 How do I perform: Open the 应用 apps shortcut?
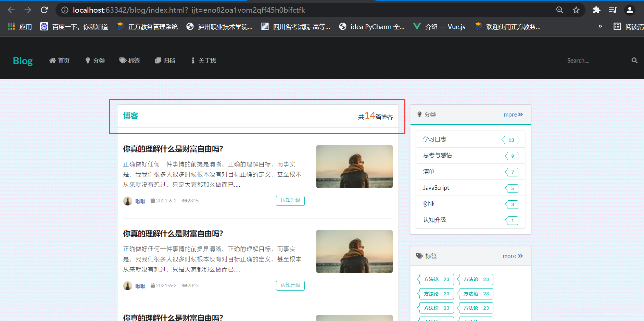20,27
